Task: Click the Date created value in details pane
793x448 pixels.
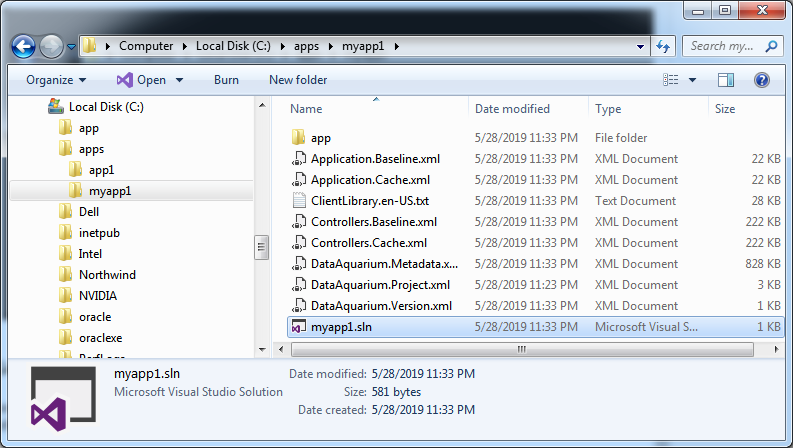Action: coord(423,410)
